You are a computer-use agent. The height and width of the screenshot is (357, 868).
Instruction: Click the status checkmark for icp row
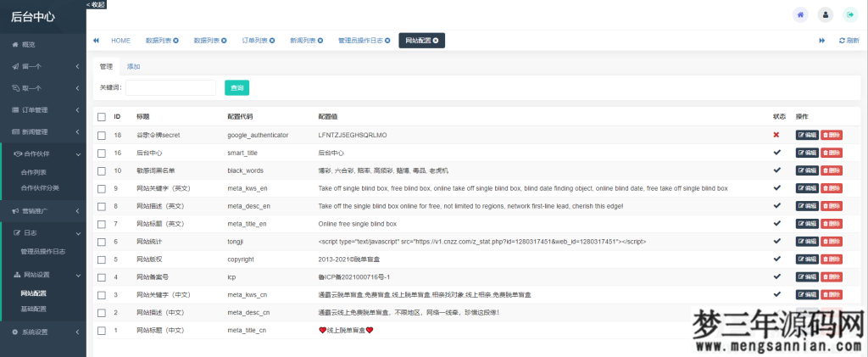[x=776, y=276]
